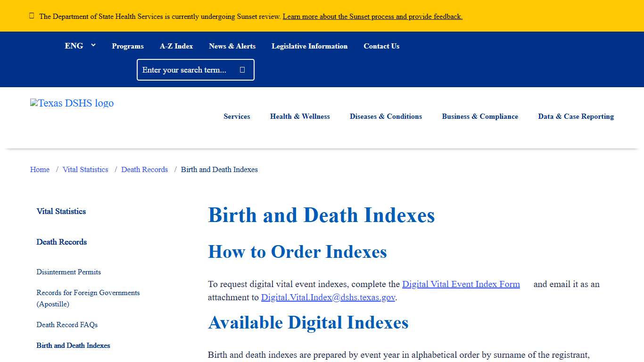Follow the Sunset process feedback link
Screen dimensions: 644x362
372,16
